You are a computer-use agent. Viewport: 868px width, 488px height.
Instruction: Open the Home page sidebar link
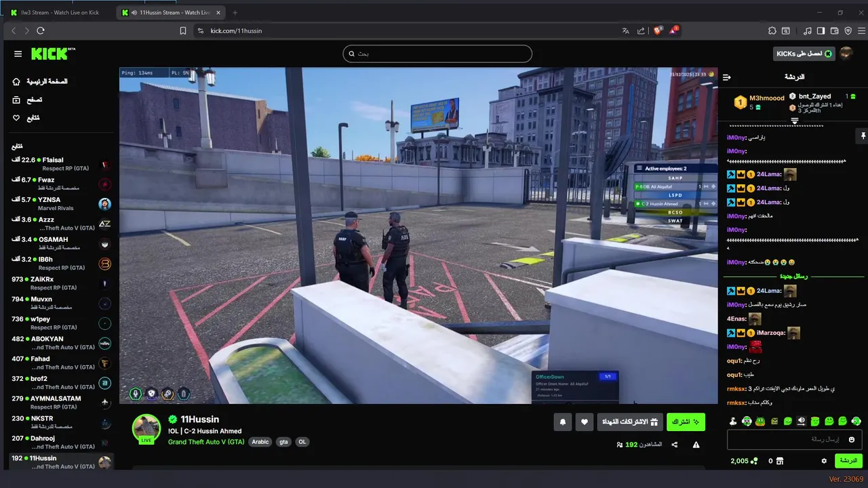pos(47,81)
